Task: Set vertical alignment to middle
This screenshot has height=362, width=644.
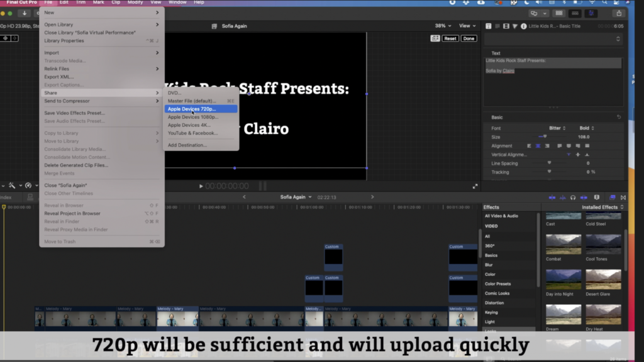Action: point(578,155)
